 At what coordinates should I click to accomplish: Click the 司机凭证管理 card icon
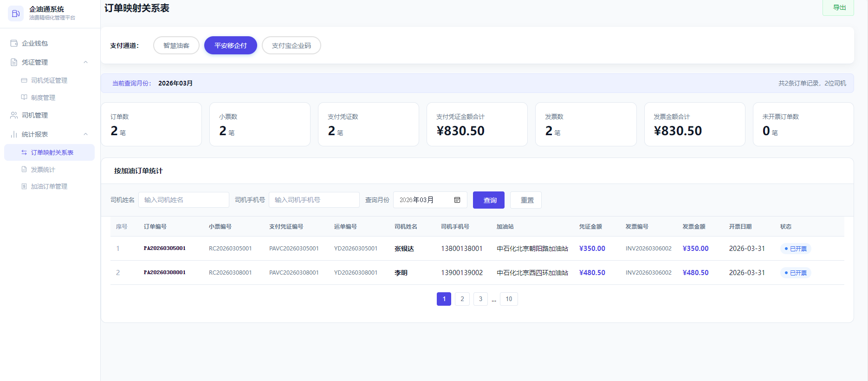(24, 80)
